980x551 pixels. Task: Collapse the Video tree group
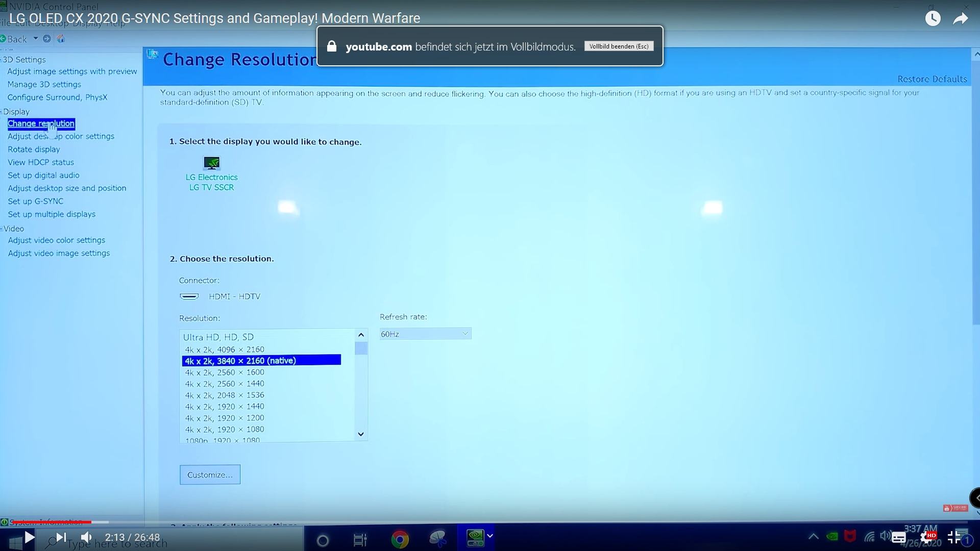click(x=2, y=229)
